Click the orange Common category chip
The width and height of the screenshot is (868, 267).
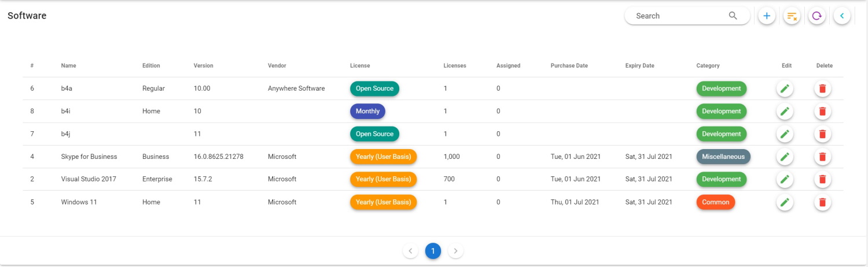pos(715,202)
